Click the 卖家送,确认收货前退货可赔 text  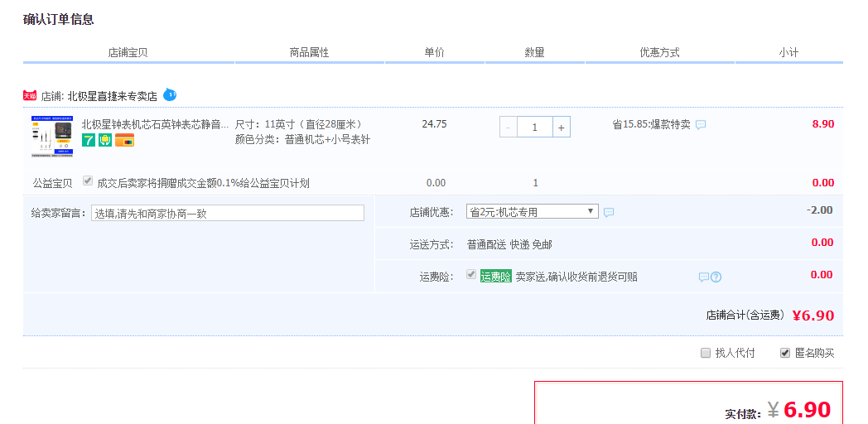[576, 277]
